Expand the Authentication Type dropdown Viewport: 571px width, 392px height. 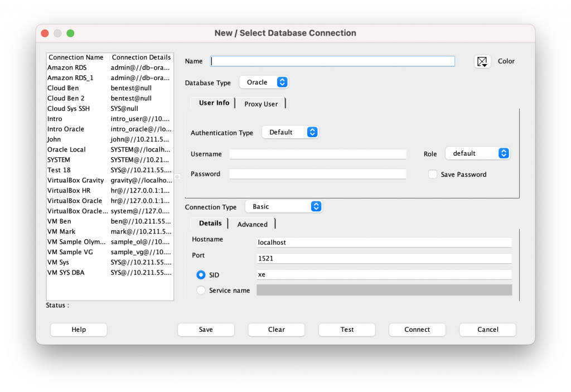click(290, 133)
